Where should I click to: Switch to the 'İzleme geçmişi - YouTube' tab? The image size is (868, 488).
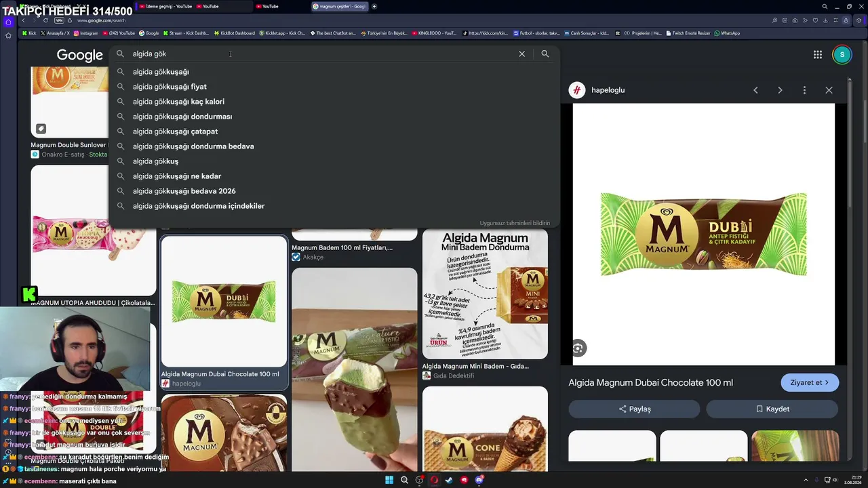pos(165,7)
